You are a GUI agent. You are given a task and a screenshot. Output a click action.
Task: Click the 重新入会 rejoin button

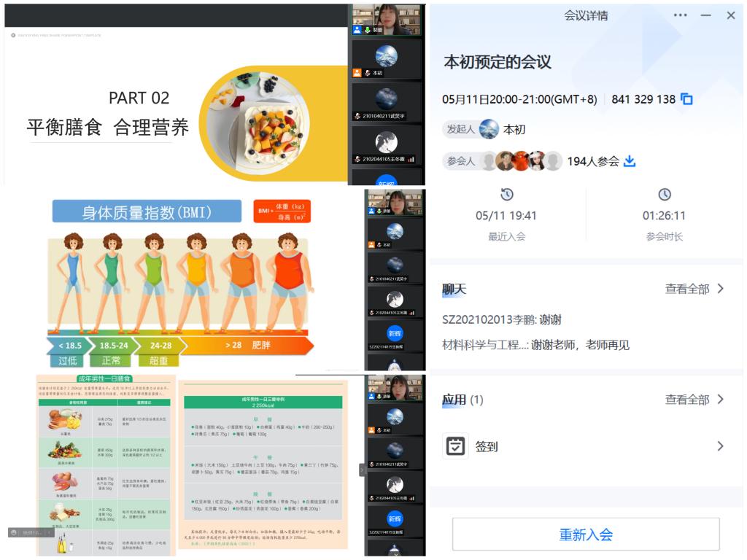coord(586,534)
